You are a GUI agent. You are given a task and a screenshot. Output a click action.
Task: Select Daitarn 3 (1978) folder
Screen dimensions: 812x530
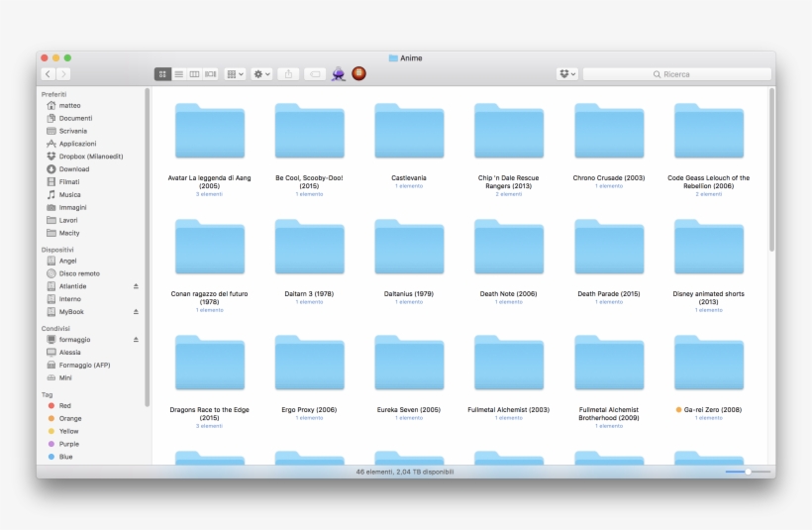(310, 247)
